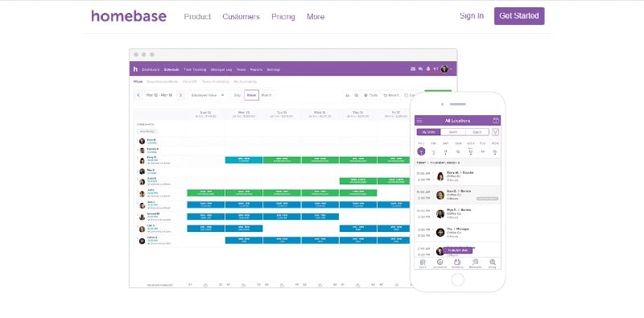Click the Get Started button
This screenshot has height=318, width=644.
(x=519, y=15)
